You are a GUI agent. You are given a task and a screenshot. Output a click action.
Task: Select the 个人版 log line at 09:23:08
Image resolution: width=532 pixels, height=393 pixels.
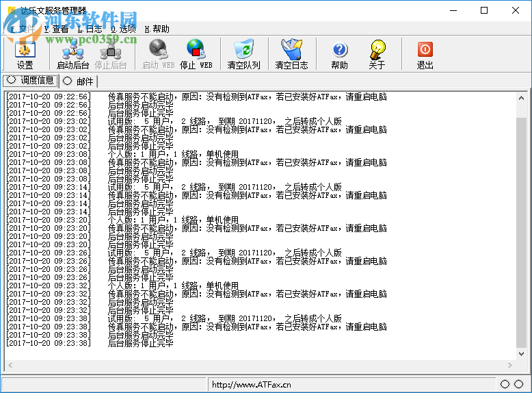tap(122, 154)
